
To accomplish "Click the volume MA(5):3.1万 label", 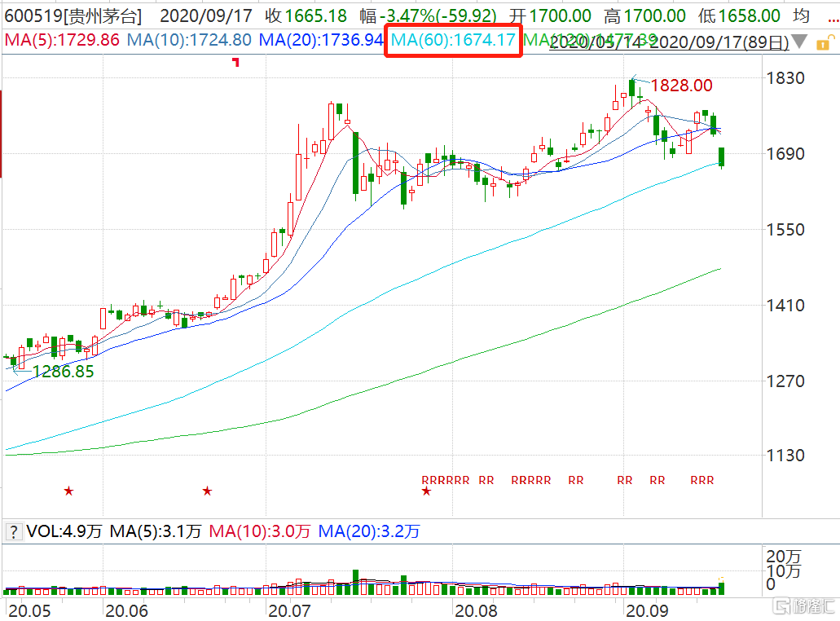I will (156, 531).
